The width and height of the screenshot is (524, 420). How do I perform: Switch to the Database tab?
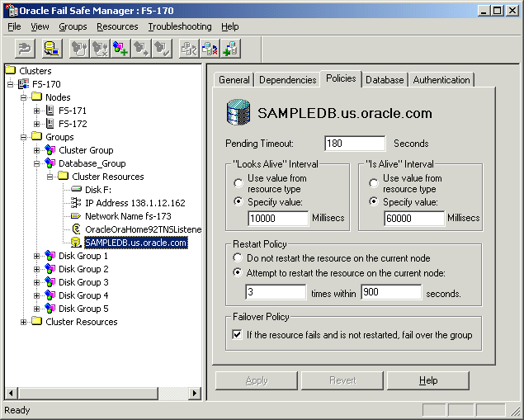(x=385, y=80)
